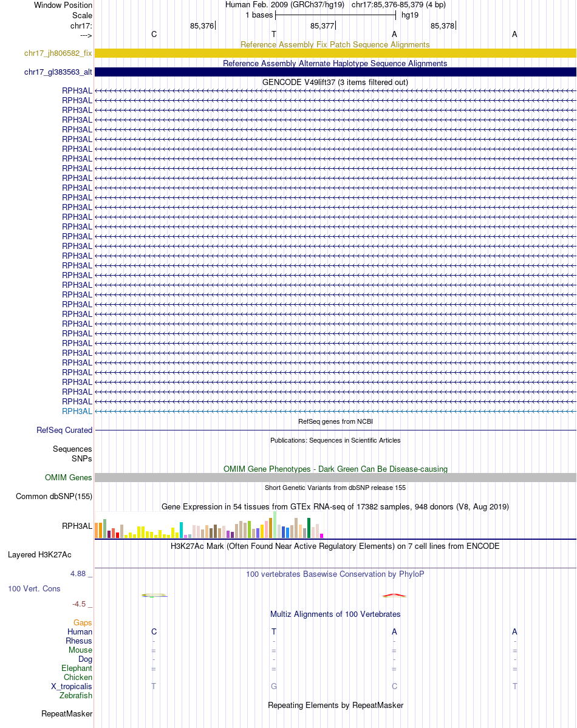This screenshot has width=577, height=728.
Task: Click the hg19 label beside the scale bar
Action: tap(410, 15)
